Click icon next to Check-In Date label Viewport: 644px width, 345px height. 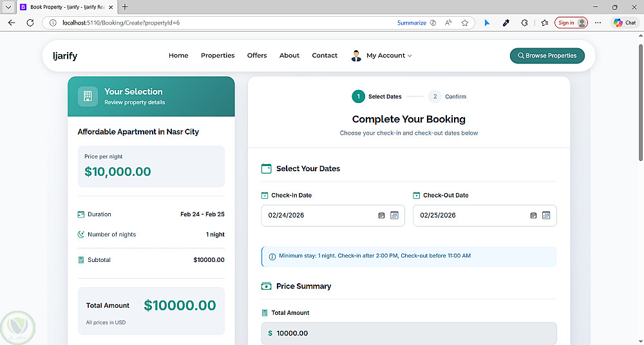(265, 196)
